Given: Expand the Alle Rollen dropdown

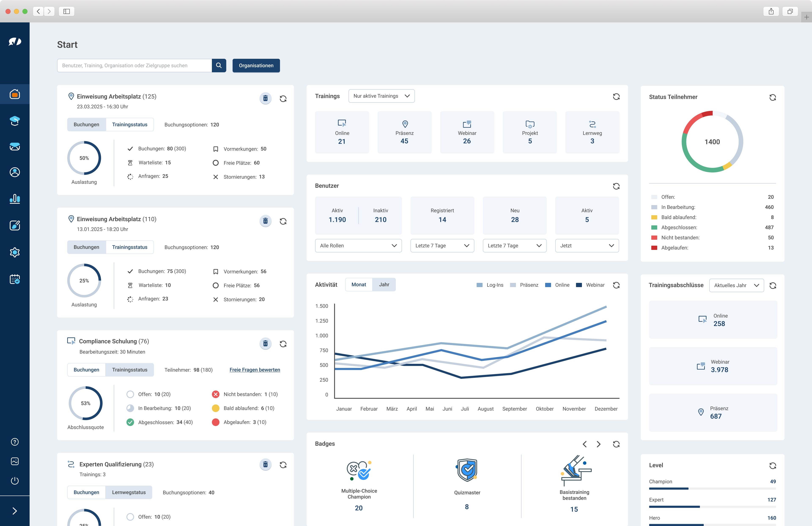Looking at the screenshot, I should pos(358,246).
